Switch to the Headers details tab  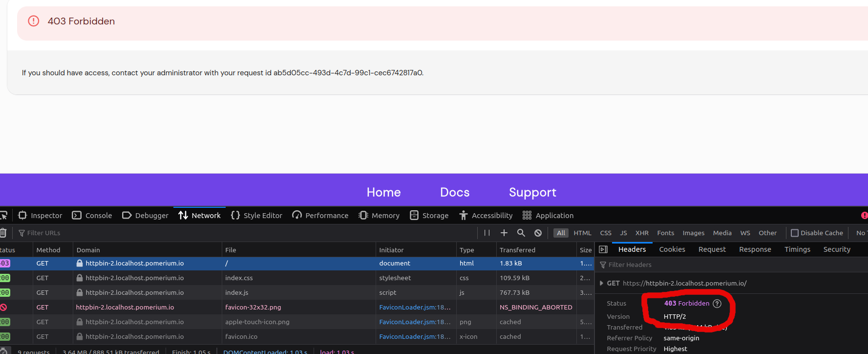(x=632, y=249)
